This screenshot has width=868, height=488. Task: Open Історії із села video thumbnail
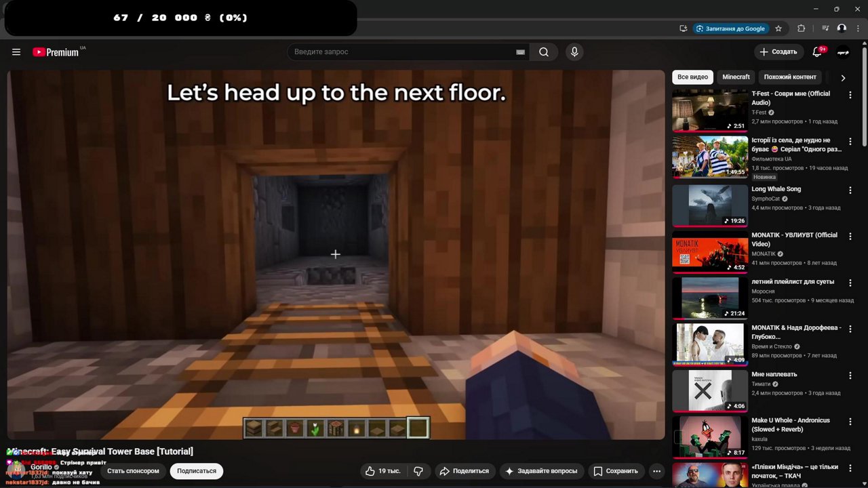(x=710, y=157)
